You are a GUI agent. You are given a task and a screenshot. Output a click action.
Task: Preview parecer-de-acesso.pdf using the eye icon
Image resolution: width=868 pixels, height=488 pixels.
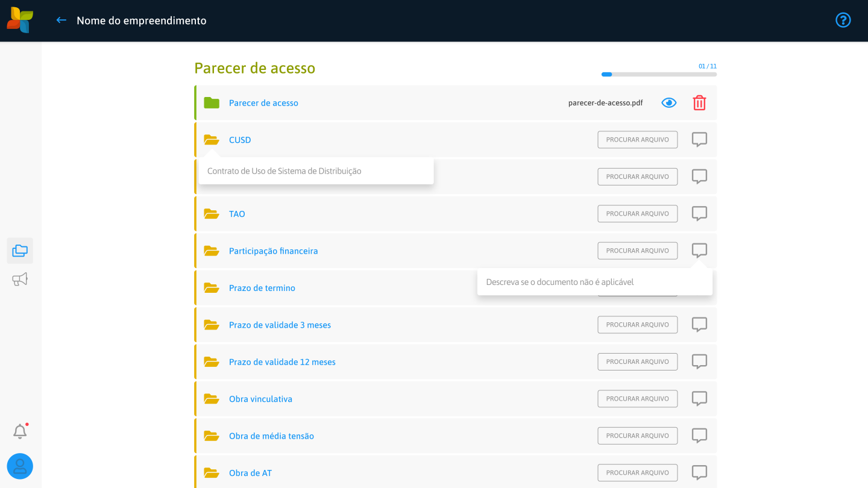tap(668, 103)
